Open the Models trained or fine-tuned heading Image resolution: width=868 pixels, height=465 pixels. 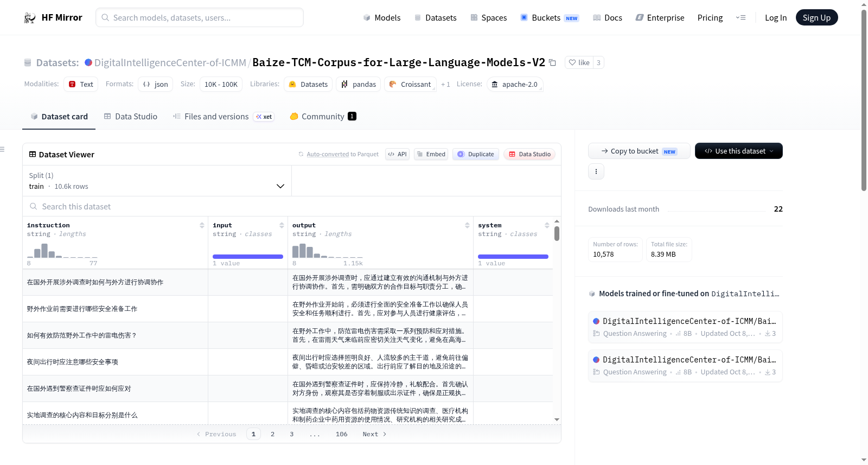point(684,294)
